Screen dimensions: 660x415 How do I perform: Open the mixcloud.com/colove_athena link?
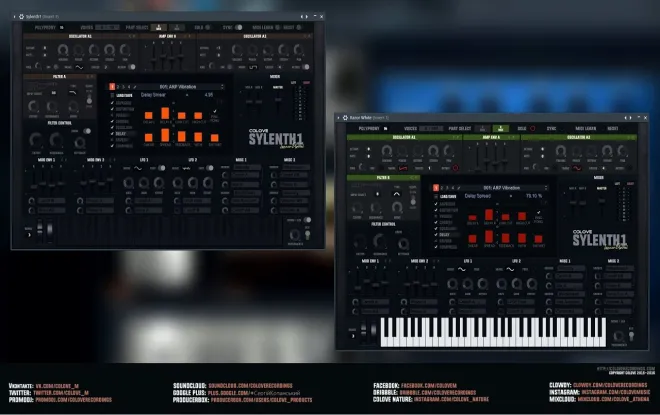pos(613,399)
